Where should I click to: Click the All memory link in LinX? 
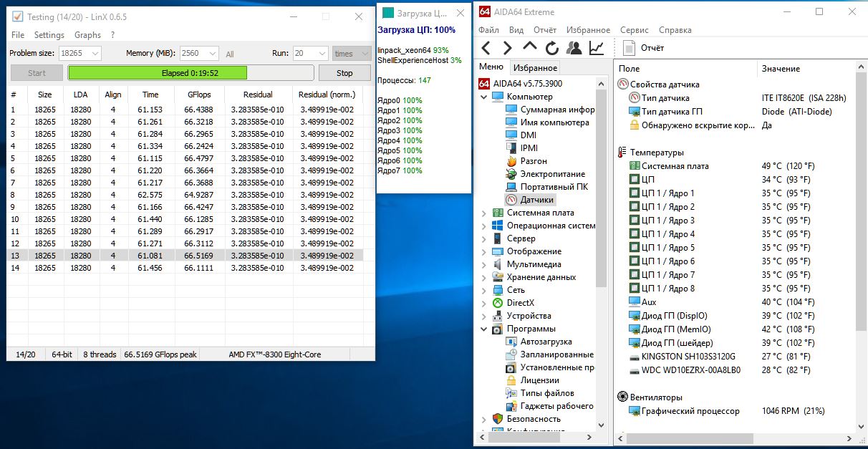(230, 54)
